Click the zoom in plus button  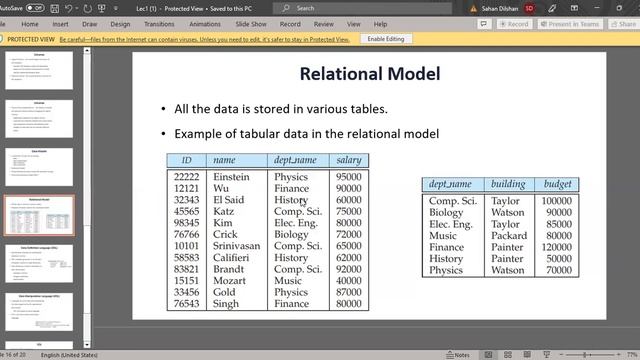coord(618,355)
